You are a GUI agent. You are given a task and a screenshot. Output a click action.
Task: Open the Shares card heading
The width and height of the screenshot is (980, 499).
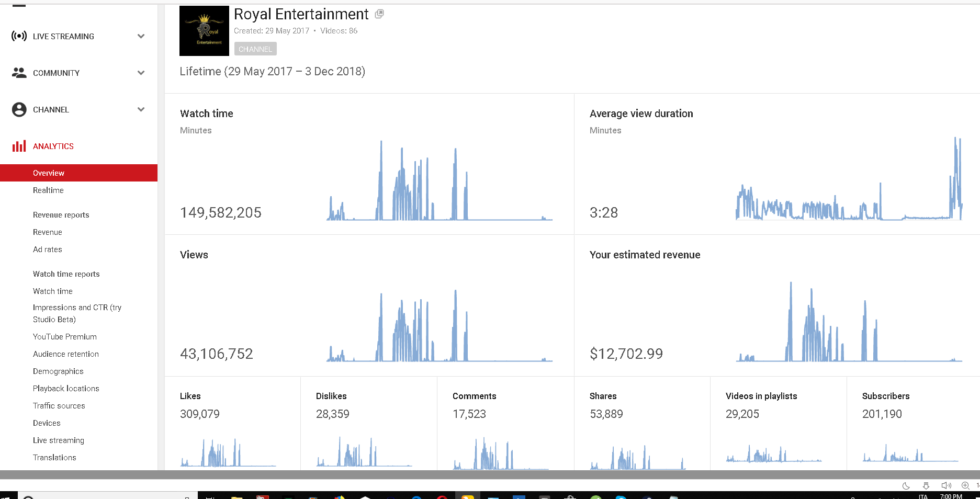pos(603,396)
